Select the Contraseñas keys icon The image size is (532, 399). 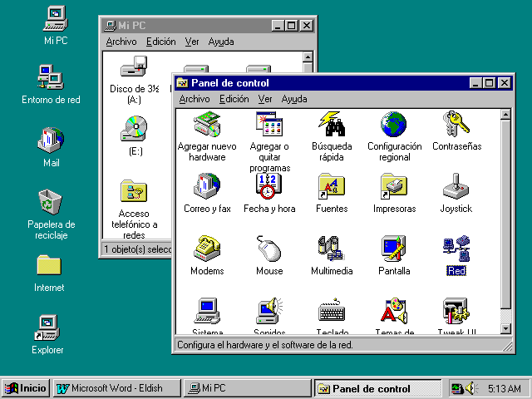point(456,124)
